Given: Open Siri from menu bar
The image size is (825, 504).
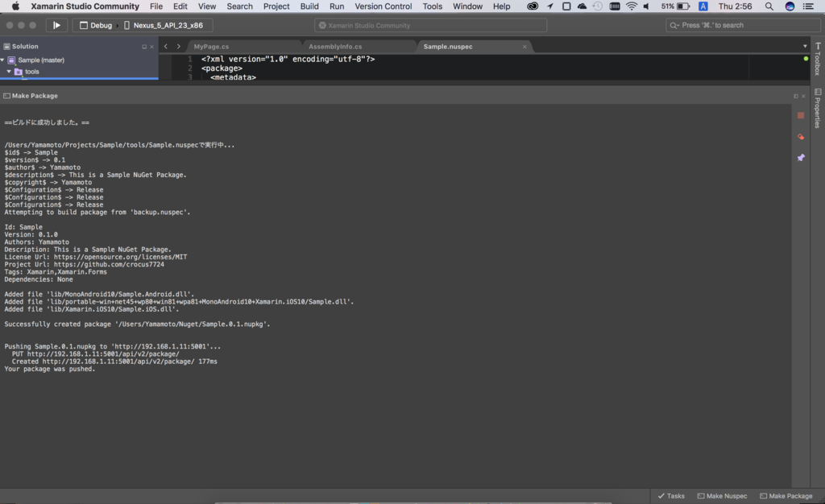Looking at the screenshot, I should [790, 6].
